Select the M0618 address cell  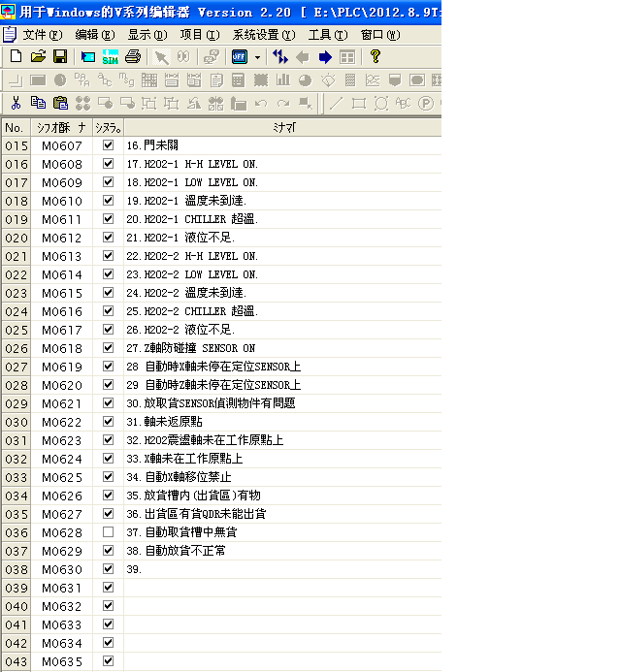pos(62,348)
